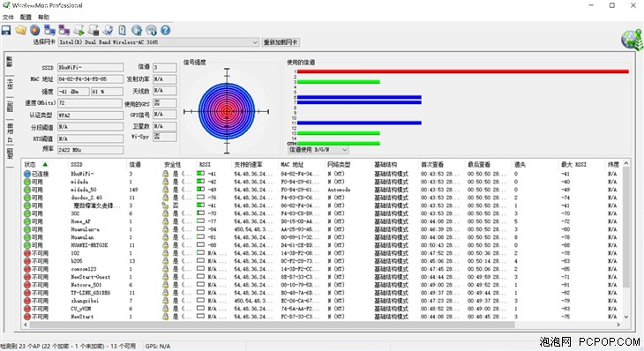This screenshot has height=351, width=644.
Task: Click the document with green arrow icon
Action: click(x=79, y=30)
